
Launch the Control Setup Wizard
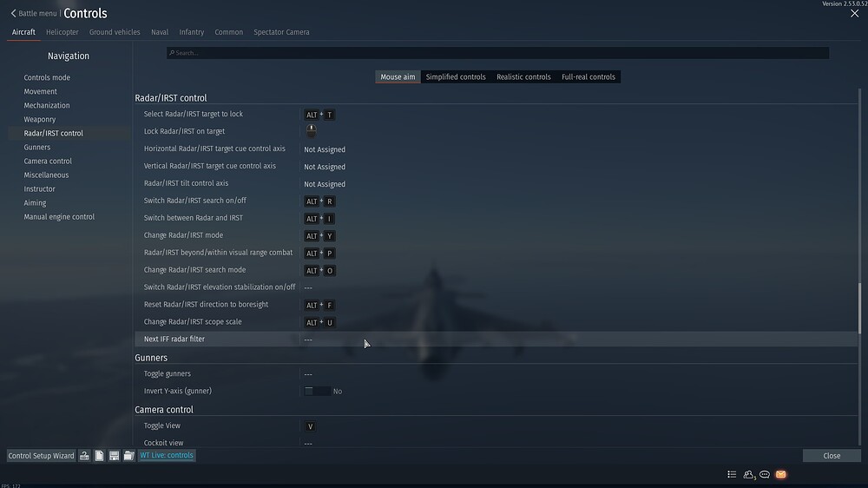(x=42, y=456)
